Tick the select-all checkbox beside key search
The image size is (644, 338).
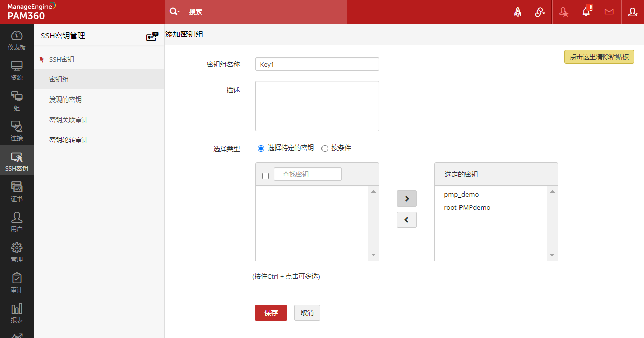point(265,176)
